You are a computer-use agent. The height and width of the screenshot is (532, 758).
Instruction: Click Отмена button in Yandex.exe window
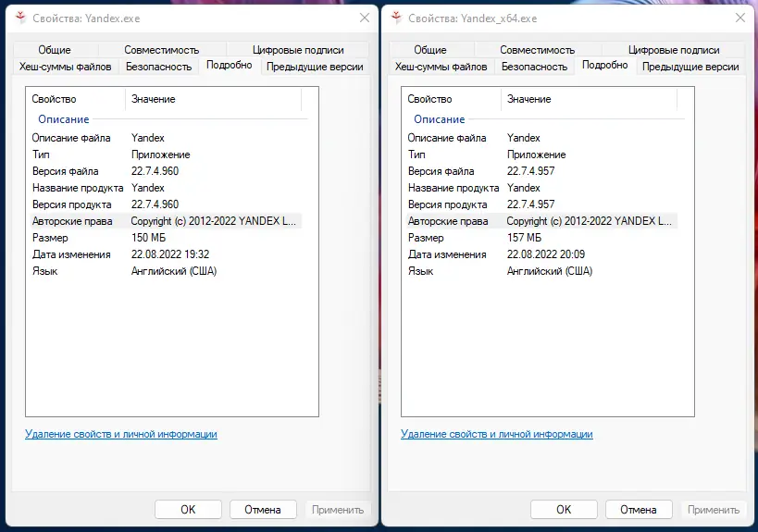click(262, 509)
